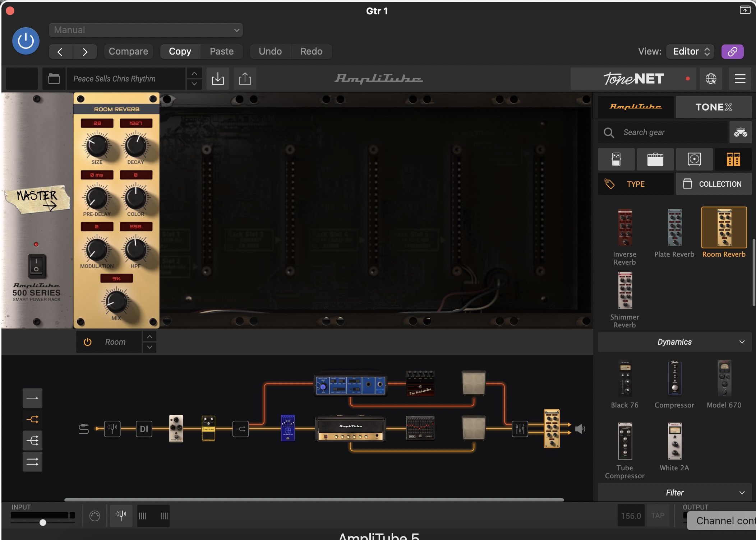Select the parallel chains routing icon
This screenshot has width=756, height=540.
[x=32, y=461]
